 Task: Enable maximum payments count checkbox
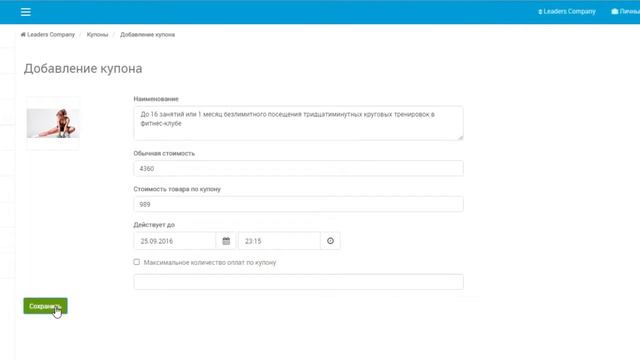(x=136, y=262)
